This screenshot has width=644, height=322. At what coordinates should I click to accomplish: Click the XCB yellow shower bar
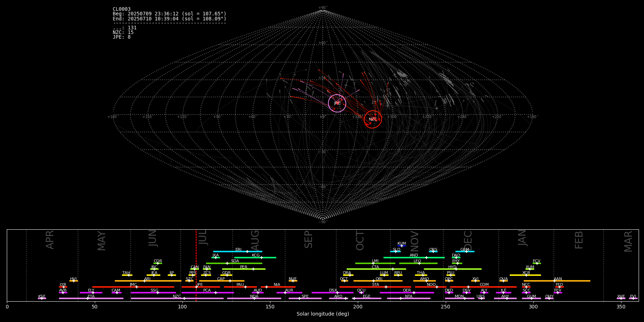click(525, 275)
